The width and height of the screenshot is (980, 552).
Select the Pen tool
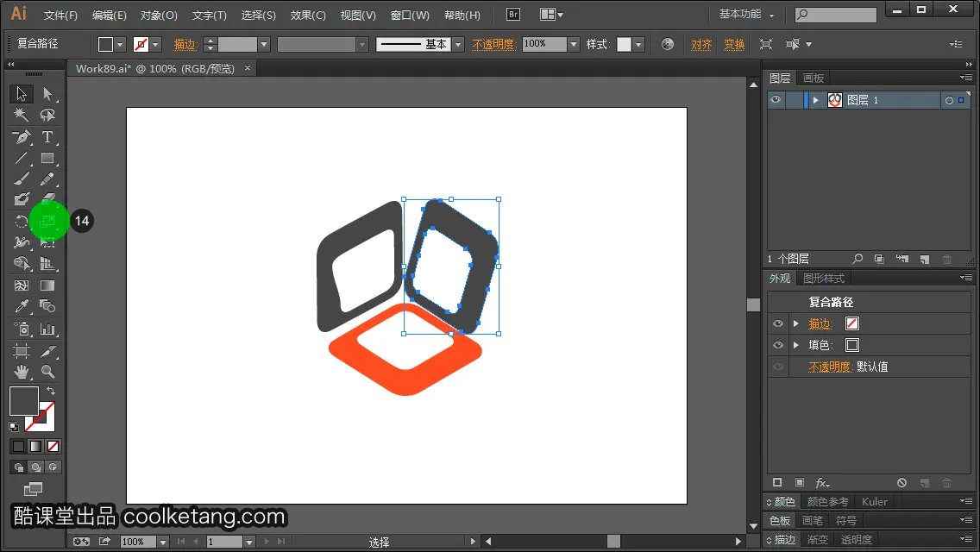[x=22, y=136]
